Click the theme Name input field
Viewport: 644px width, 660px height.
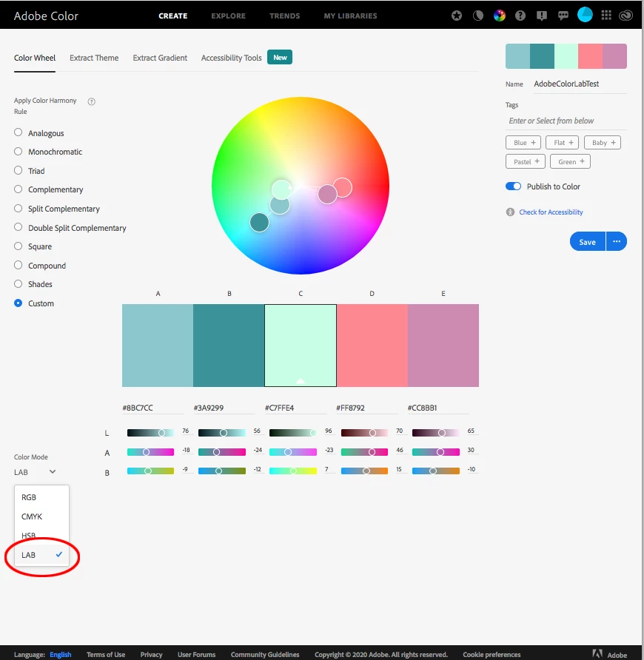(x=580, y=84)
